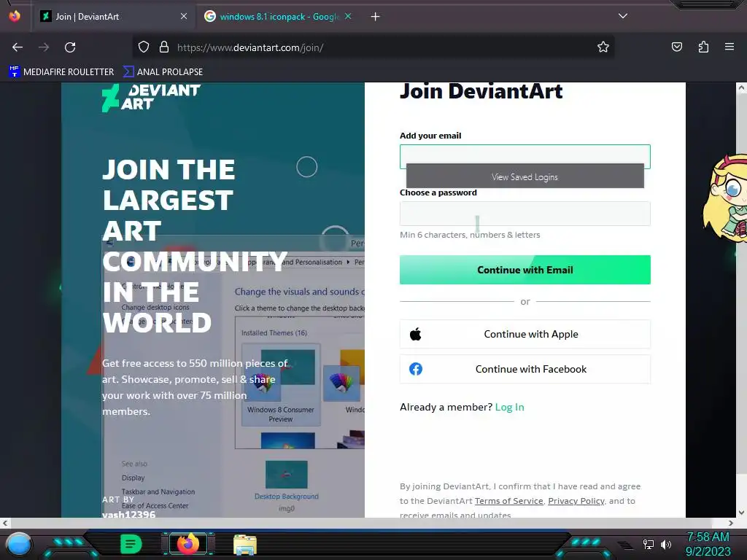747x560 pixels.
Task: Click the horizontal scrollbar left arrow
Action: 5,523
